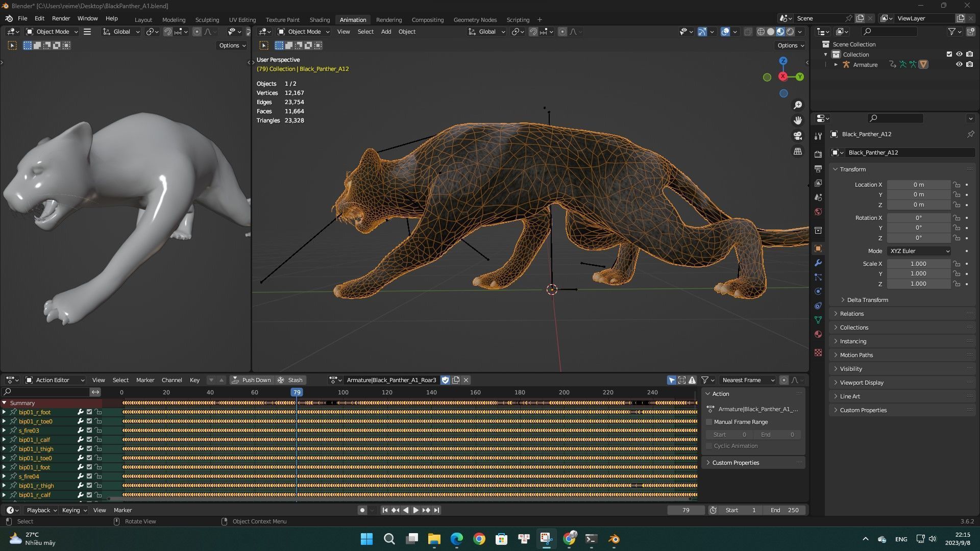
Task: Switch to the Shading workspace tab
Action: click(320, 20)
